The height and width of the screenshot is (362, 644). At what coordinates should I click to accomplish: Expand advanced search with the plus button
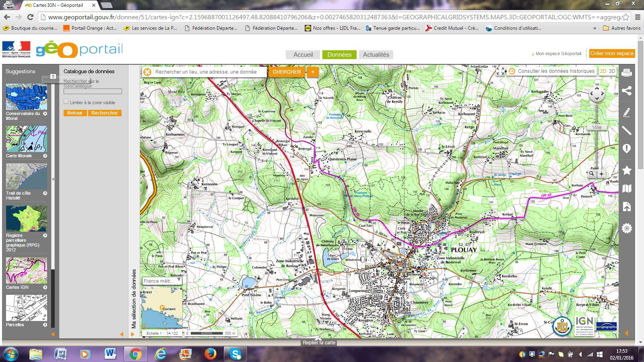313,72
